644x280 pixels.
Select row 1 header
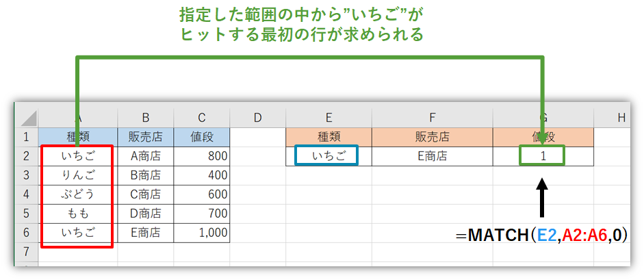27,137
